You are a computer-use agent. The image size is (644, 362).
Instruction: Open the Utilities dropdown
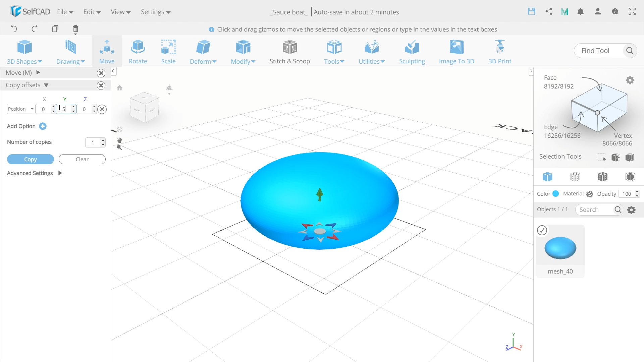pos(372,52)
